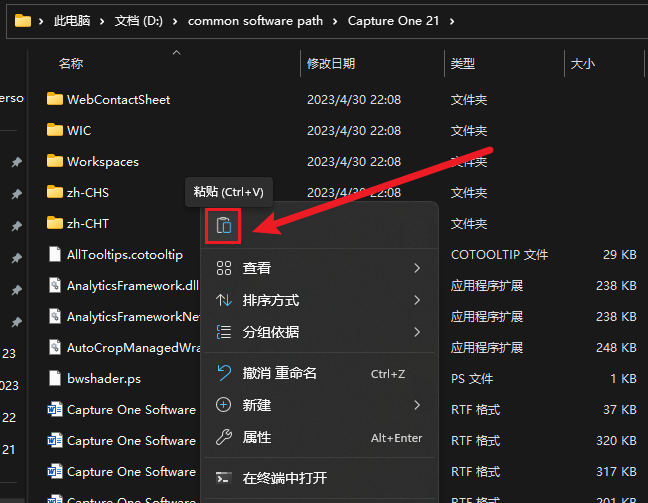Expand chevron after 文档 (D:) breadcrumb
The width and height of the screenshot is (648, 503).
175,21
